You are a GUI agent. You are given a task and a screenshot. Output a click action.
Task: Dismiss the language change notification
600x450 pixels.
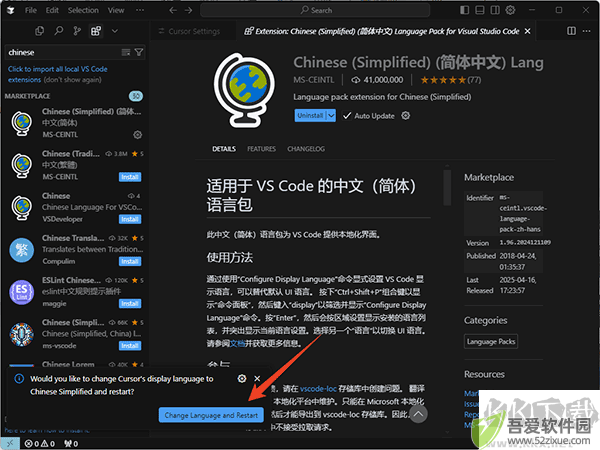point(257,378)
